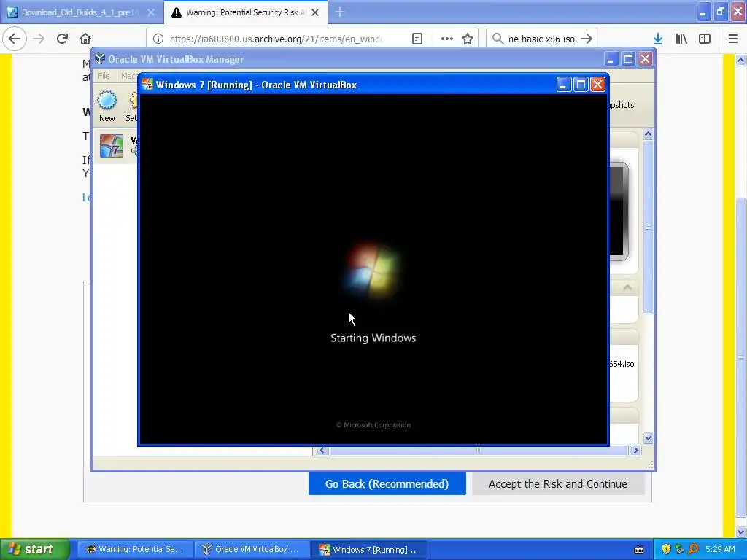Click VirtualBox Manager horizontal scroll right arrow
The image size is (747, 560).
[x=635, y=451]
